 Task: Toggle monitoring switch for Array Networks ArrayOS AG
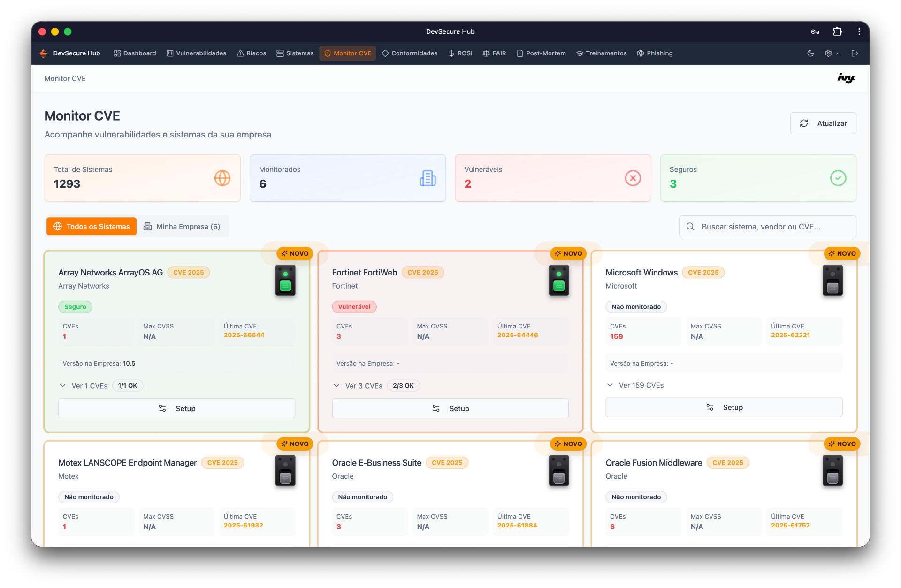(285, 280)
